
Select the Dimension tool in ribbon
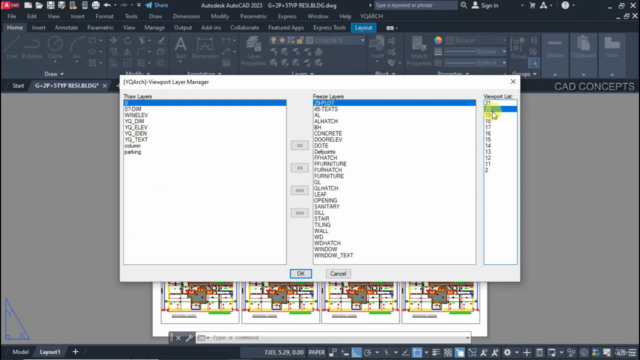tap(205, 48)
